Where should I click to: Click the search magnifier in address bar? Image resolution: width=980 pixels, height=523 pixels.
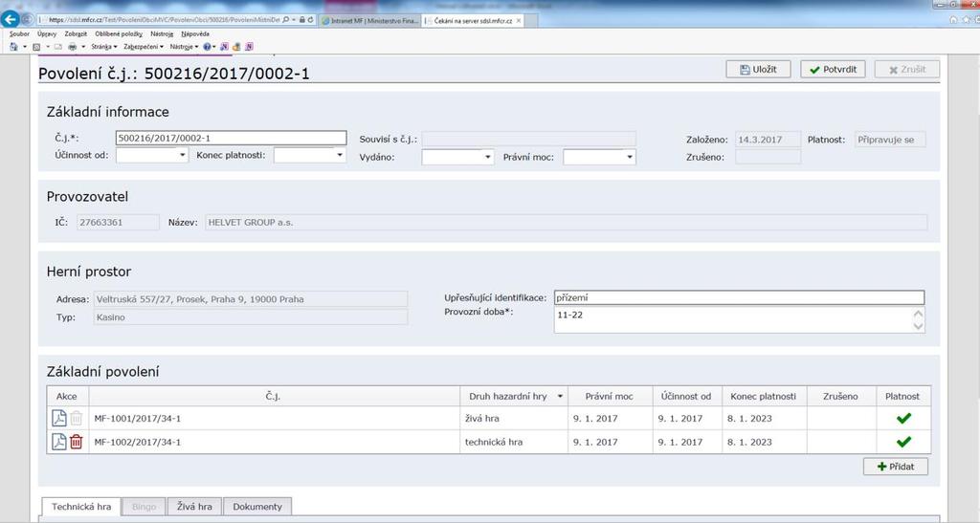pos(285,20)
